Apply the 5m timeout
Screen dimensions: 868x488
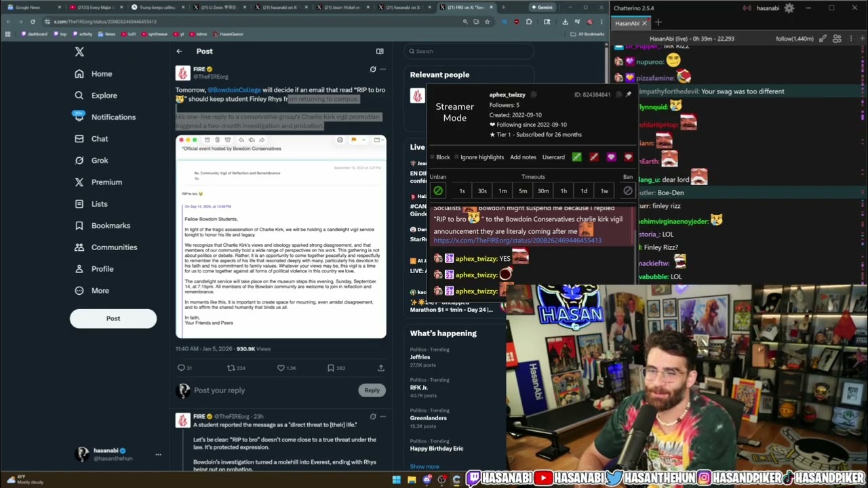coord(523,191)
